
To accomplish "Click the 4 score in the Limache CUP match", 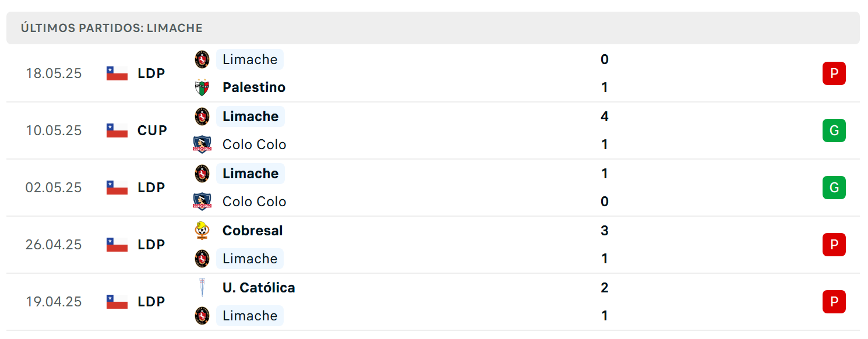I will tap(605, 116).
